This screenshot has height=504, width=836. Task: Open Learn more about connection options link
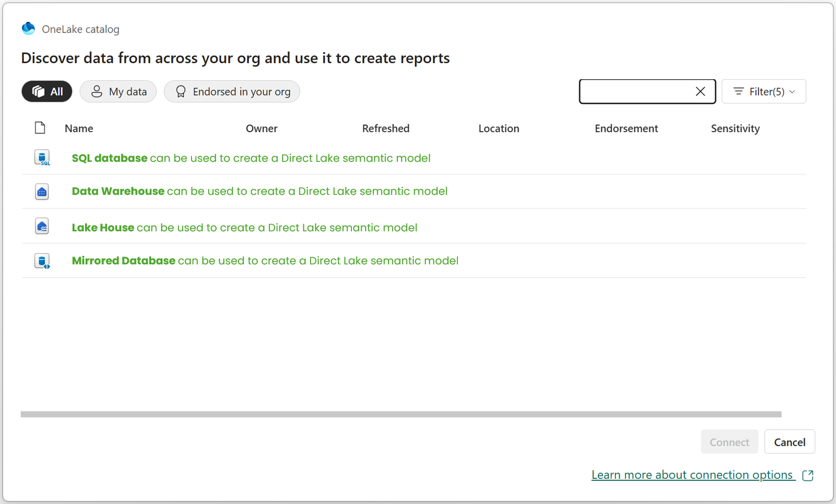coord(693,475)
